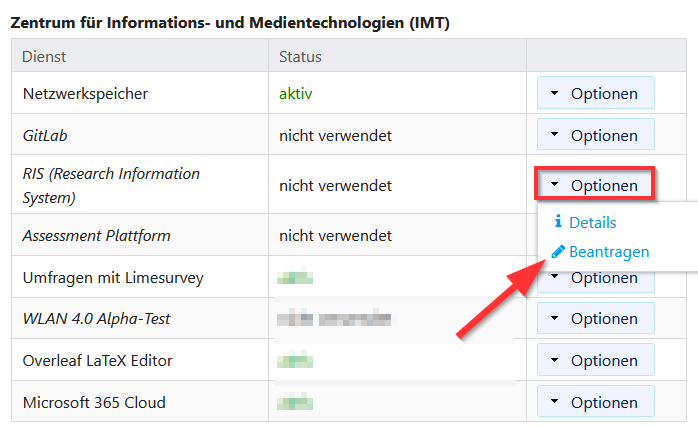Expand Optionen for WLAN 4.0 Alpha-Test
This screenshot has height=427, width=698.
[595, 319]
